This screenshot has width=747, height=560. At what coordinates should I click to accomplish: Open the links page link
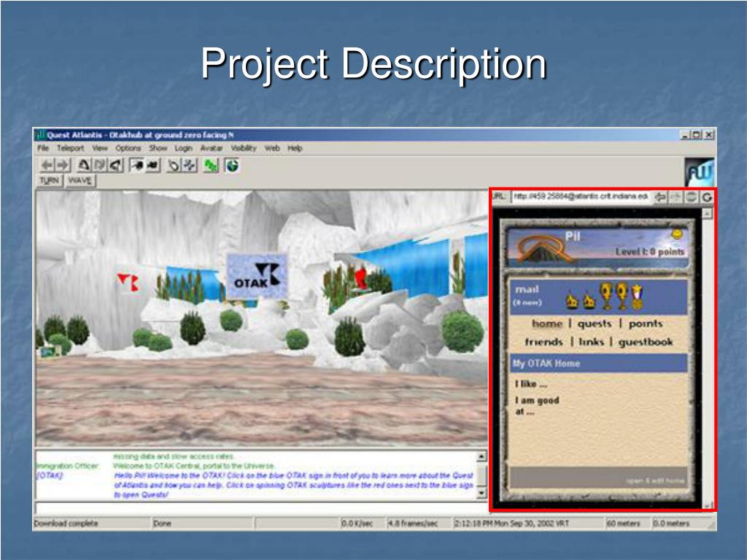coord(591,342)
